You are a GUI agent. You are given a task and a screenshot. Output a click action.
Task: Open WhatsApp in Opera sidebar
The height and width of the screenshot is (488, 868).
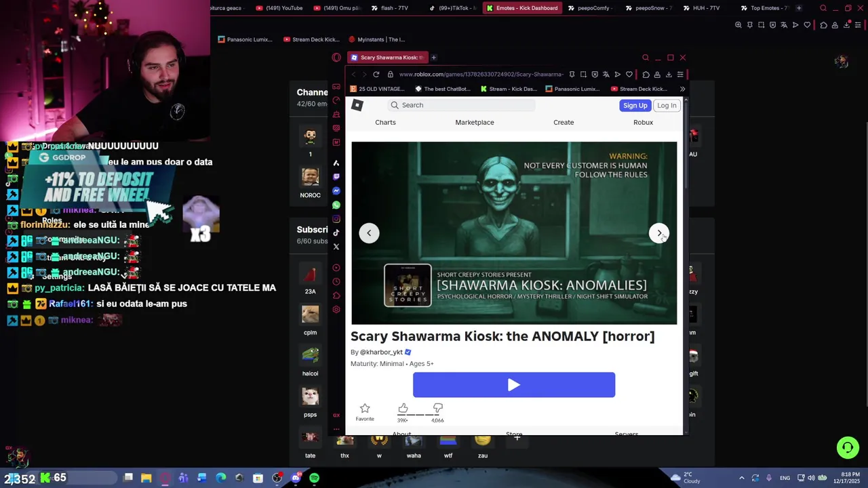point(336,205)
